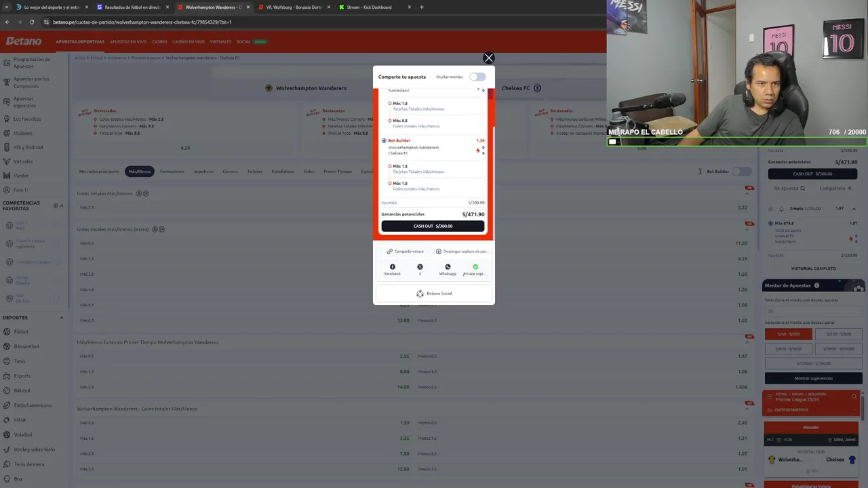Screen dimensions: 868x488
Task: Select Fútbol americano in the sports list
Action: 33,405
